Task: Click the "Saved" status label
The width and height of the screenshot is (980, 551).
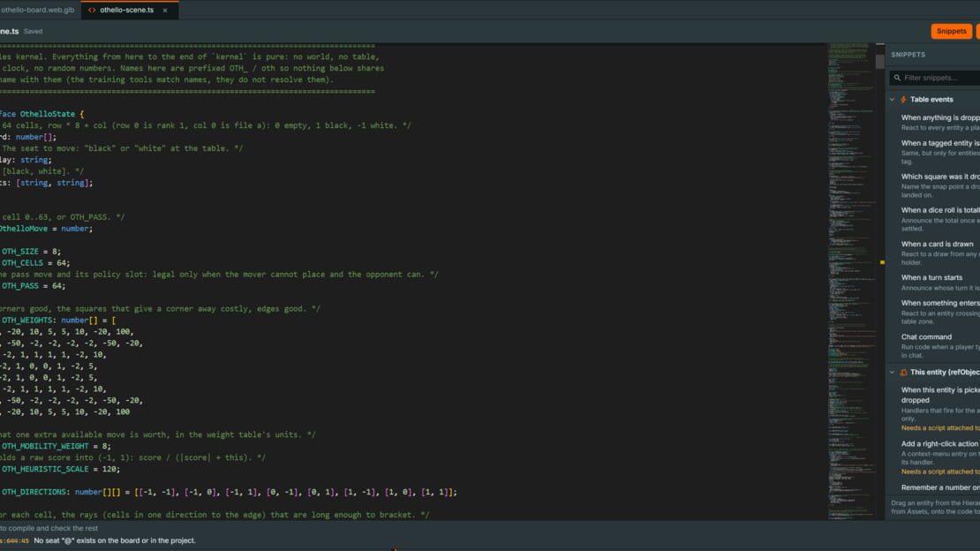Action: [34, 31]
